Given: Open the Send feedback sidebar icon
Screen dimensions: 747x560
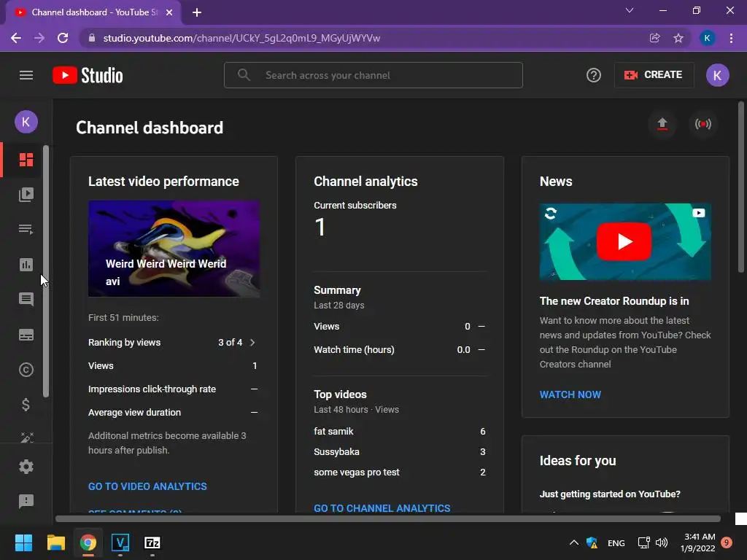Looking at the screenshot, I should 26,501.
